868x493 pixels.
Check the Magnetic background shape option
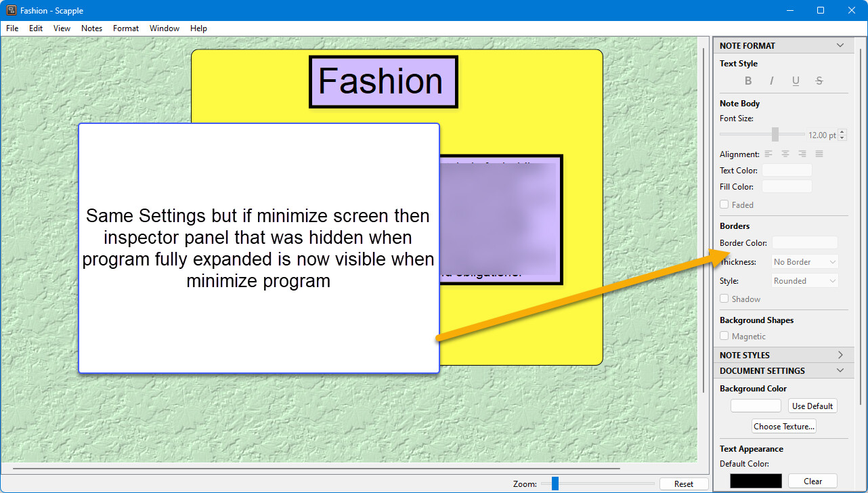coord(724,336)
